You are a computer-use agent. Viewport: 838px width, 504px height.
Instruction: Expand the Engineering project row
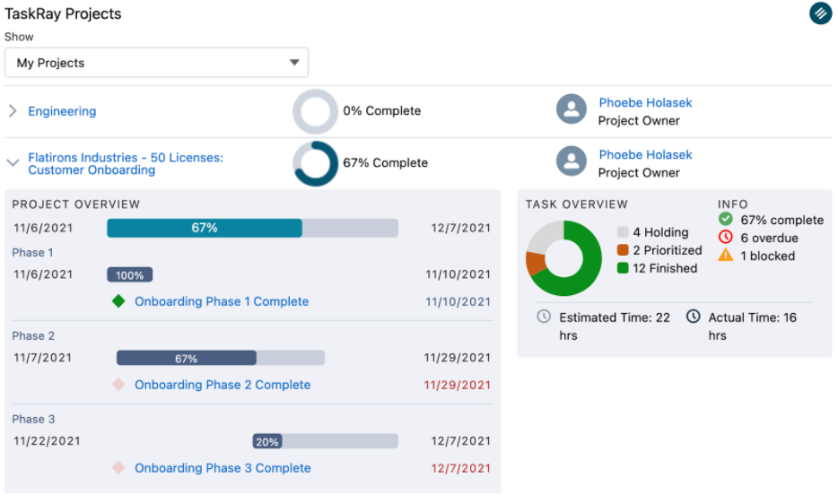[x=13, y=111]
